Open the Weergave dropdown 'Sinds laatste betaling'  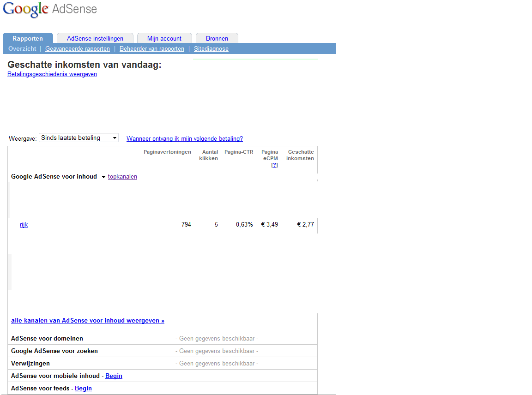pos(79,138)
